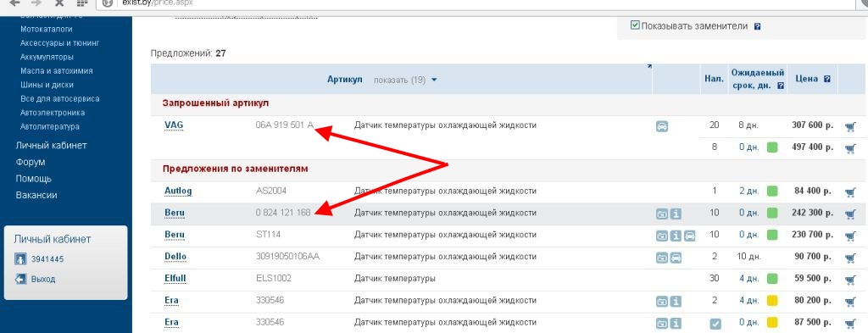
Task: Open info icon on Beru 0 824 121 168 row
Action: [676, 214]
